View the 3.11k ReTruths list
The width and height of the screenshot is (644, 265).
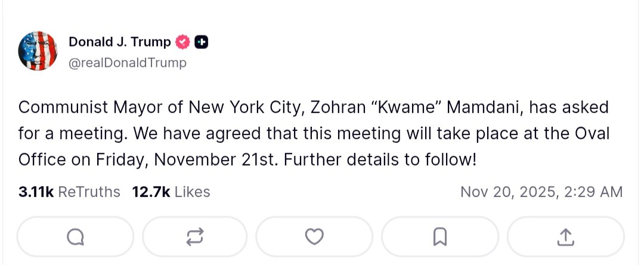coord(69,192)
